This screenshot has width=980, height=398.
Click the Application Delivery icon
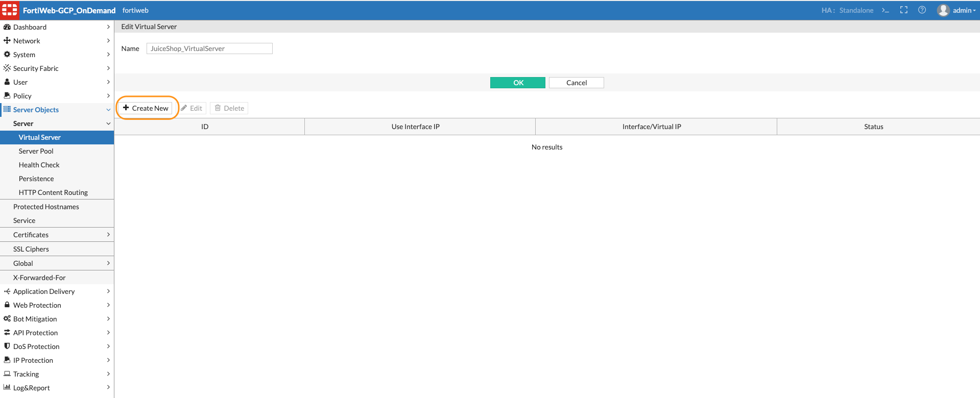click(7, 291)
